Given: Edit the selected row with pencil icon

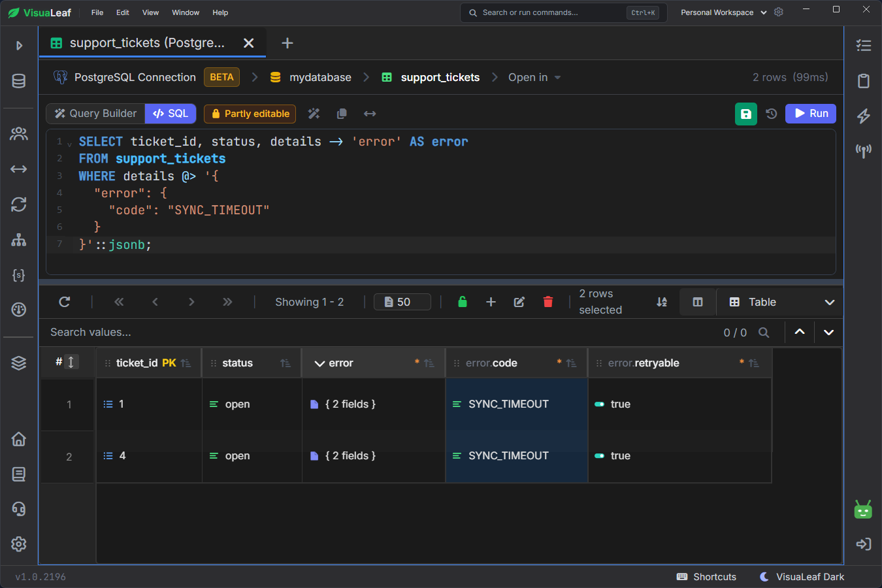Looking at the screenshot, I should click(x=519, y=302).
